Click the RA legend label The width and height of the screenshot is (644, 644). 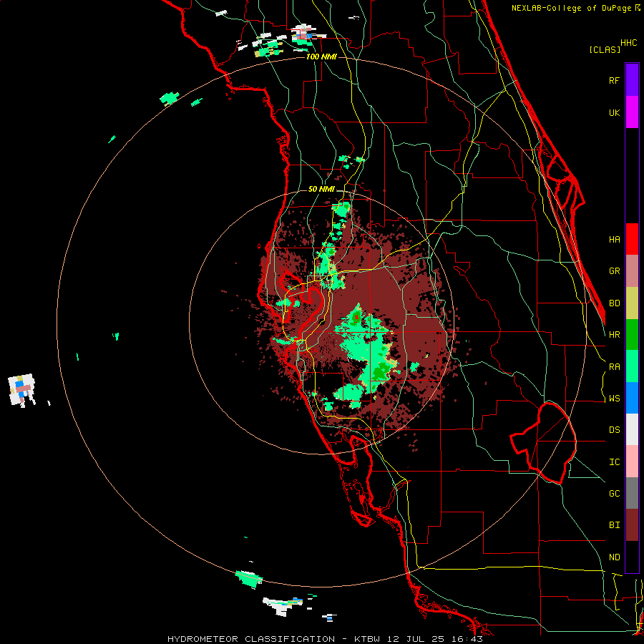click(614, 367)
